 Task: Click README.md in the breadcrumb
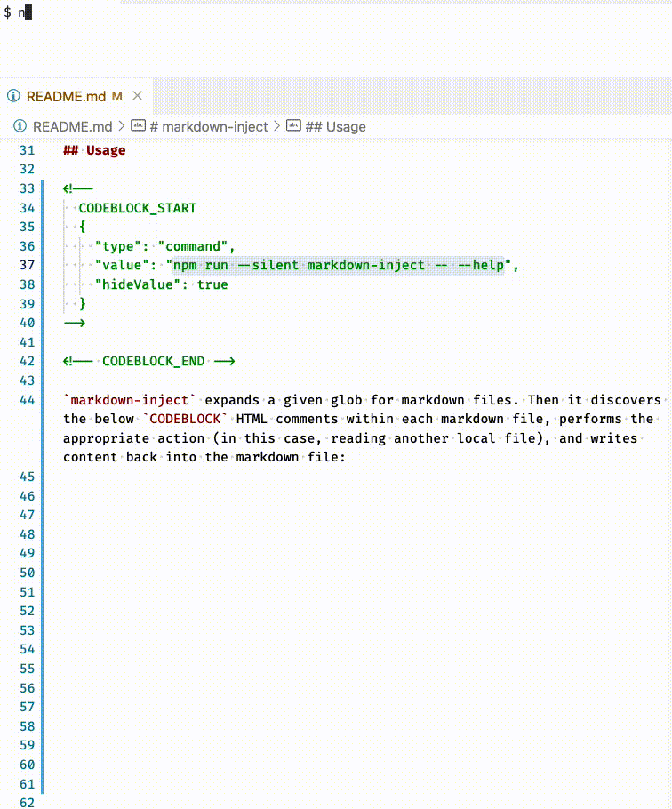(72, 126)
